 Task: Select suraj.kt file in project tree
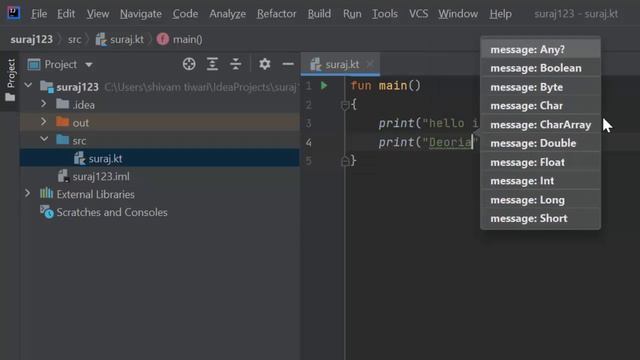160,158
